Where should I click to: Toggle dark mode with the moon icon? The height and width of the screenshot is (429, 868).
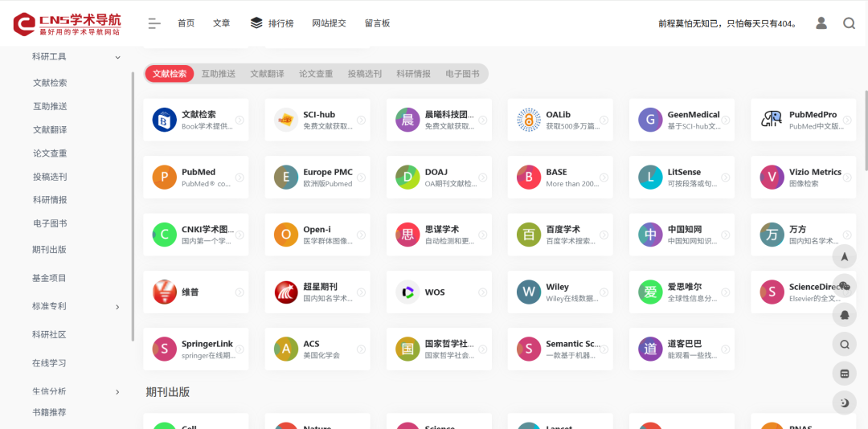(x=844, y=403)
